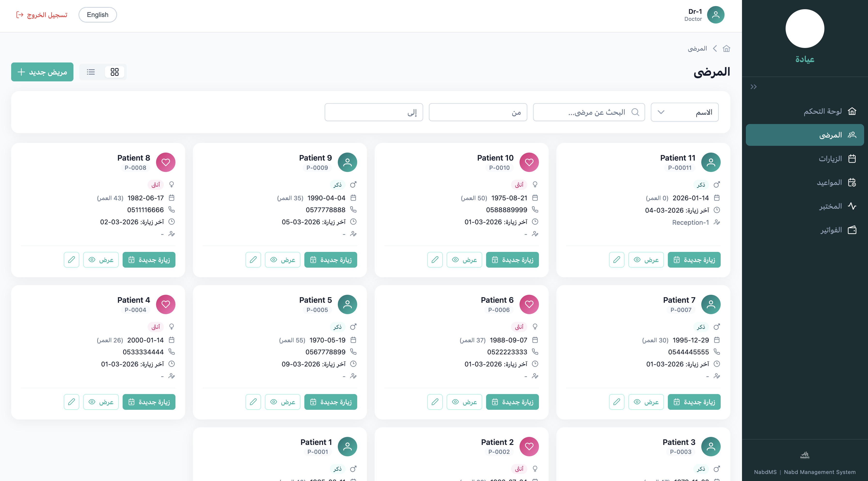Image resolution: width=868 pixels, height=481 pixels.
Task: Schedule زيارة جديدة for Patient 9
Action: pos(331,259)
